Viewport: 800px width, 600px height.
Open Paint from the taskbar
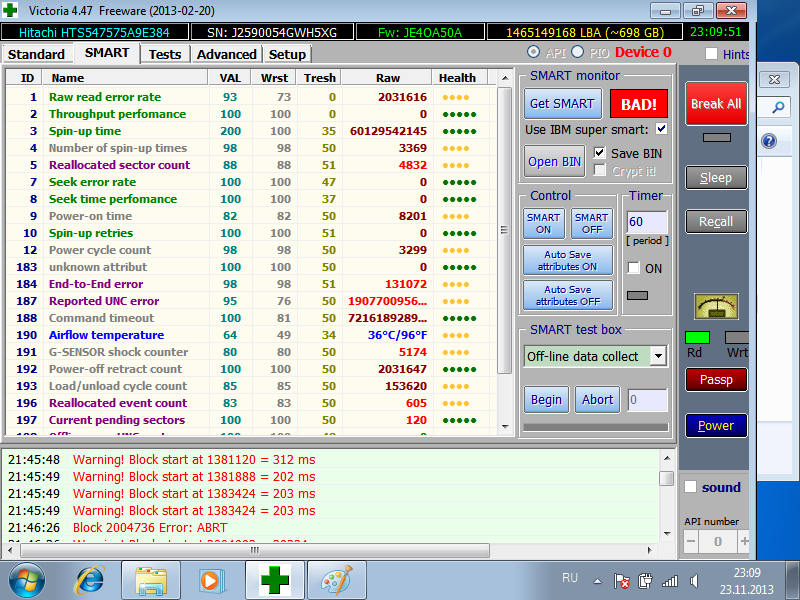[x=337, y=581]
